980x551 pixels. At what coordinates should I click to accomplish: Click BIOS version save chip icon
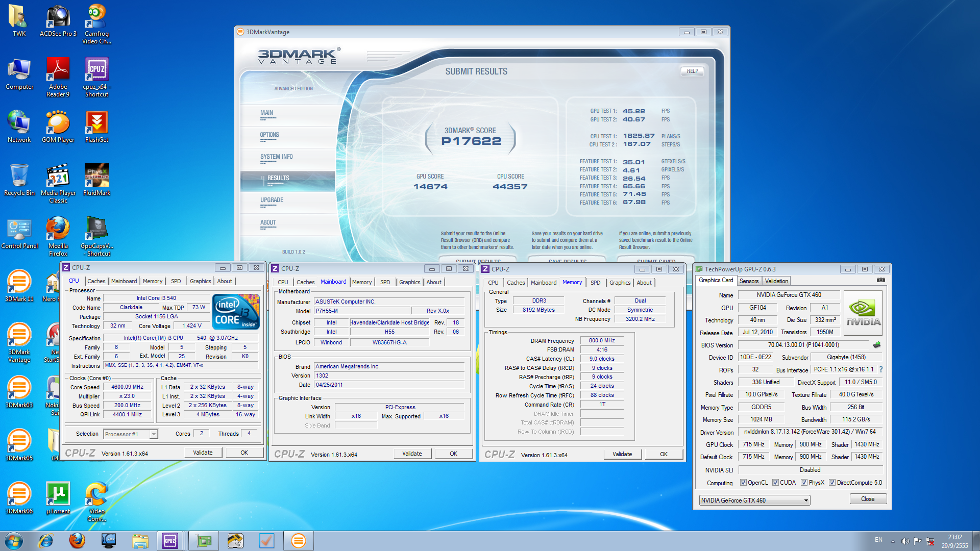877,345
